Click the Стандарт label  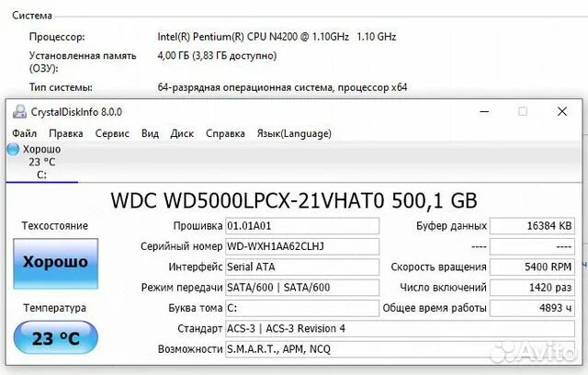200,329
